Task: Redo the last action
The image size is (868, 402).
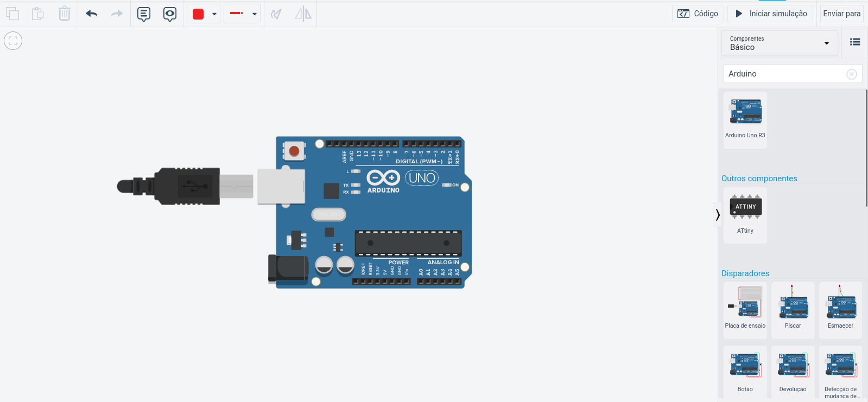Action: pos(117,14)
